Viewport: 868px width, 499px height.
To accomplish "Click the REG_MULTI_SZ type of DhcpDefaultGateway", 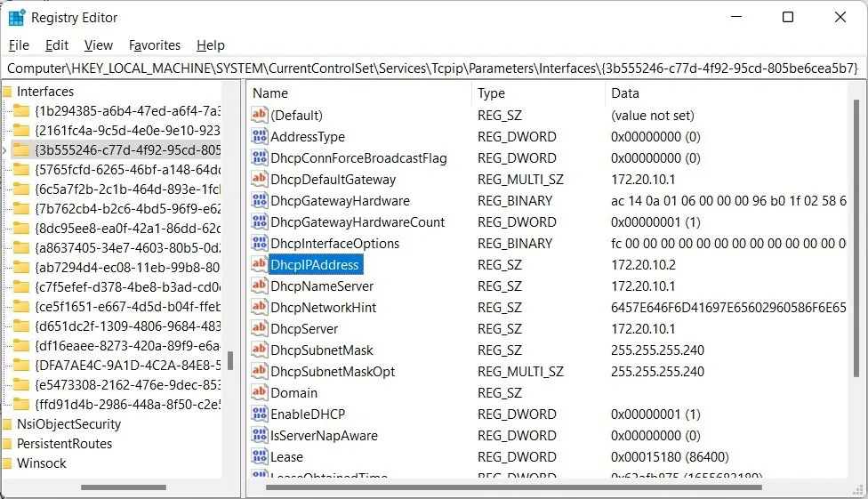I will click(x=520, y=180).
